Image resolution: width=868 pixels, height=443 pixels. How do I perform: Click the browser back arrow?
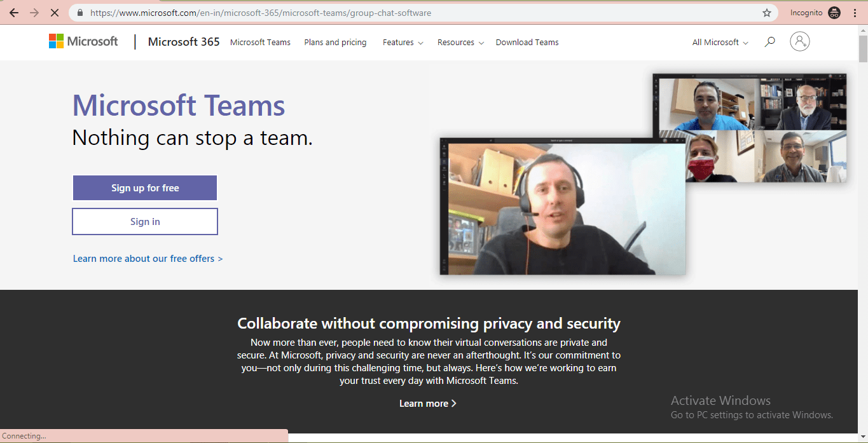coord(14,13)
